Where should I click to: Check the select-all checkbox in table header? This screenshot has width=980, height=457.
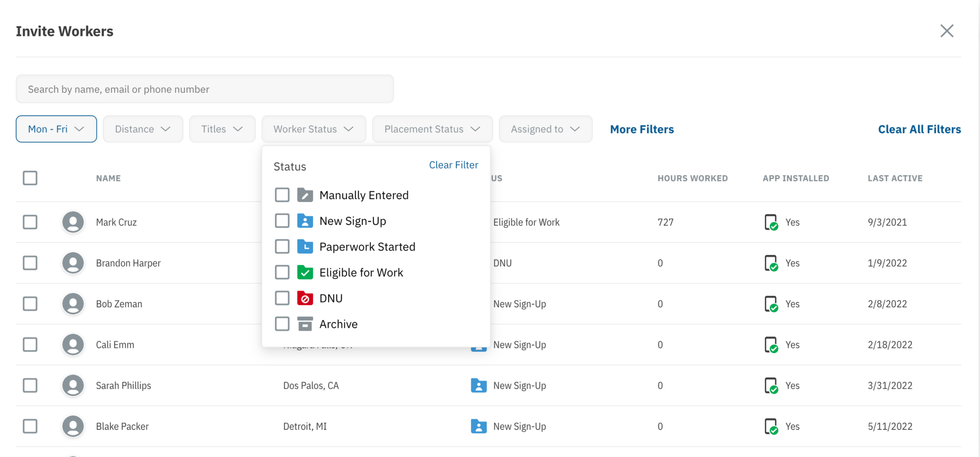tap(30, 178)
